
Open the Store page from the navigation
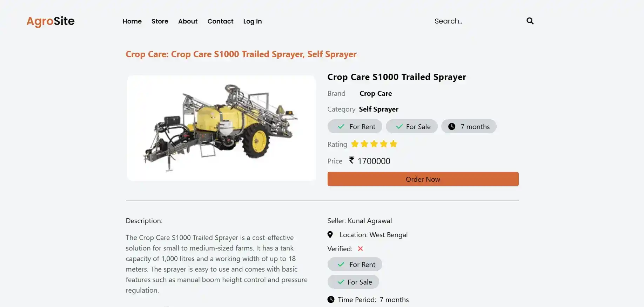[x=160, y=21]
